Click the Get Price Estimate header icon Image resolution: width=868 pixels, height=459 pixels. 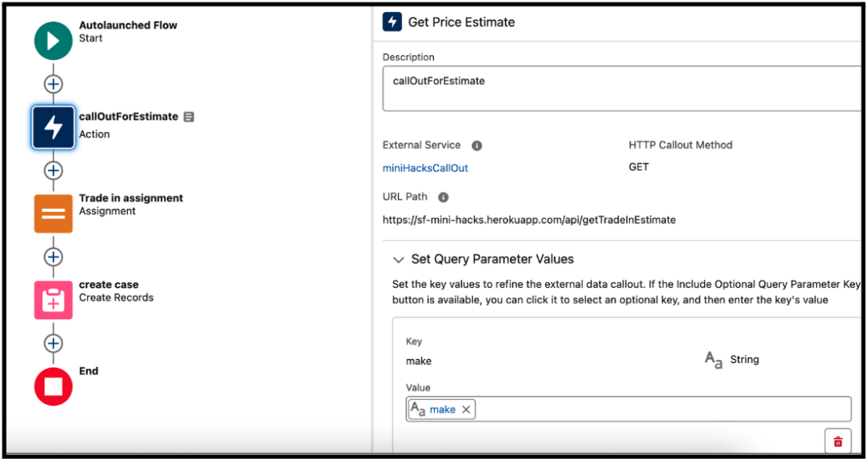(x=392, y=22)
